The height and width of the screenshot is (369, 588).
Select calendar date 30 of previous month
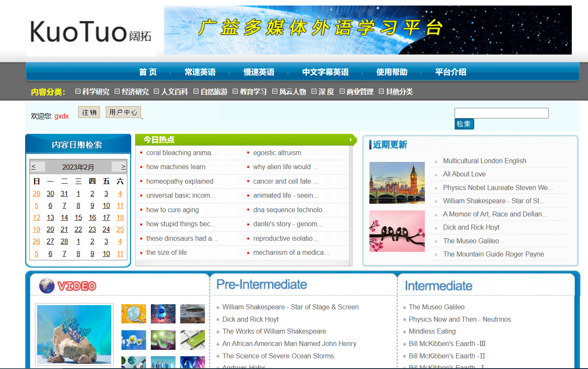coord(50,193)
